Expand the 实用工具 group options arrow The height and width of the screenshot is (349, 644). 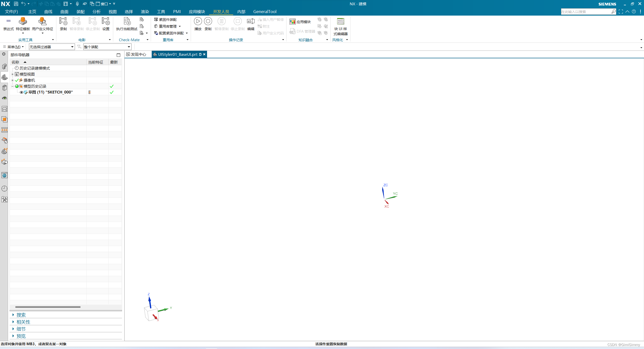pos(53,40)
